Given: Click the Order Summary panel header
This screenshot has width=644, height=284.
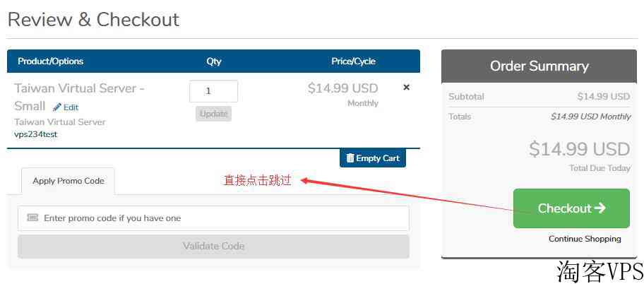Looking at the screenshot, I should pos(539,66).
